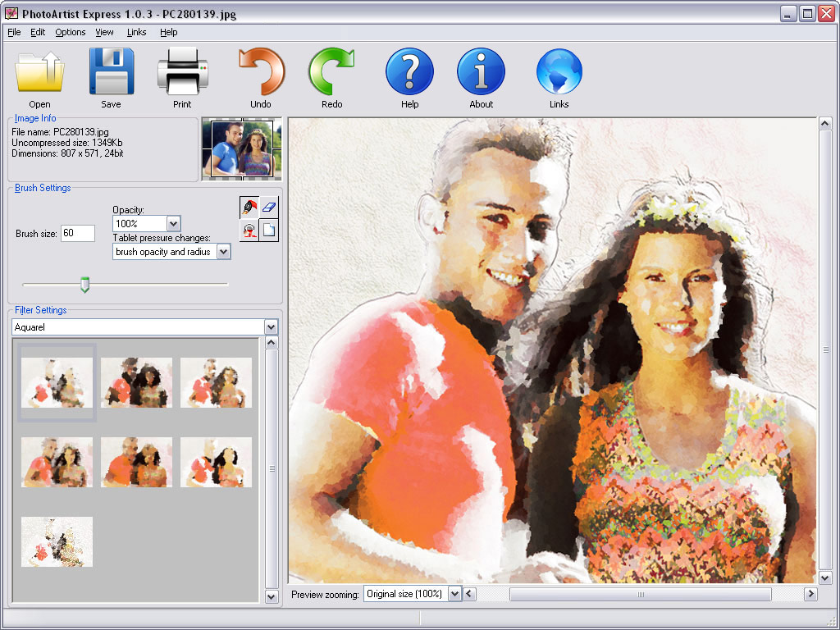Open the File menu
The image size is (840, 630).
coord(14,32)
